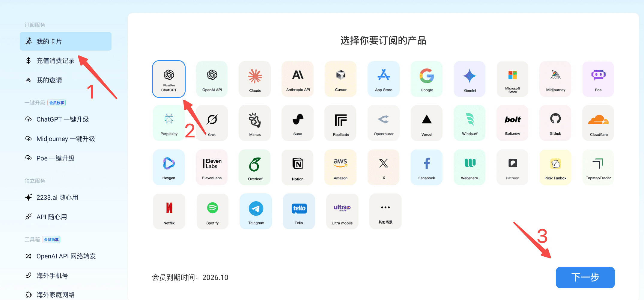Select the Bolt.new product card
This screenshot has width=644, height=300.
click(512, 123)
